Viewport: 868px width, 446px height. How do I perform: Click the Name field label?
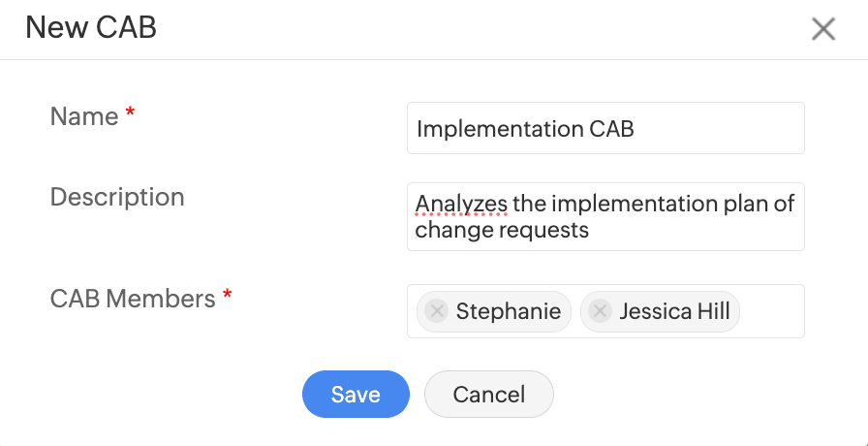(84, 116)
